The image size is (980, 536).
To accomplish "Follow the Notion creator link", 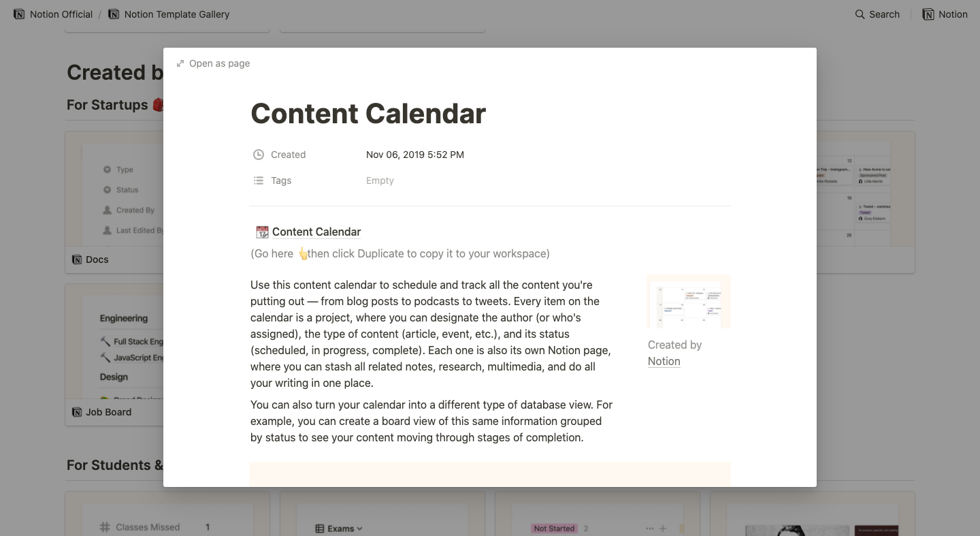I will tap(664, 361).
